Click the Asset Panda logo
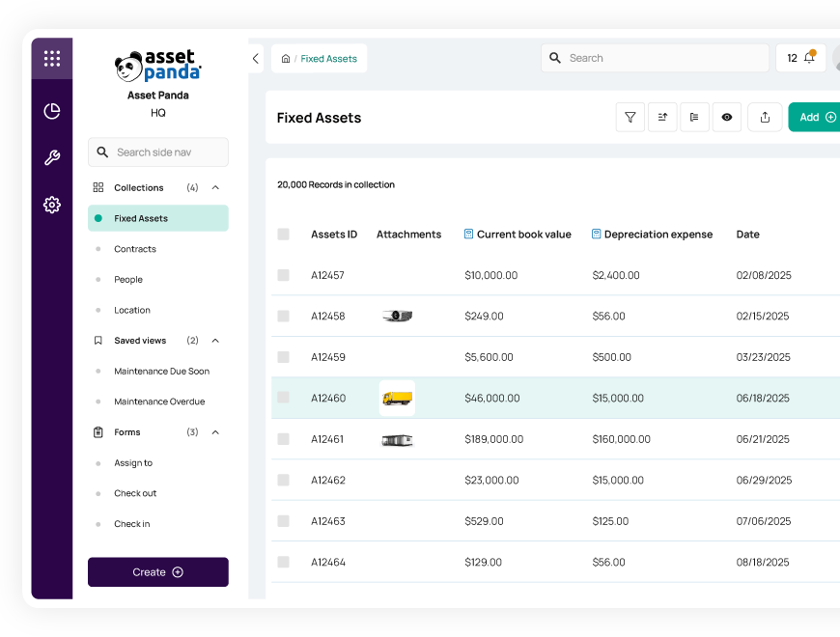 (158, 67)
